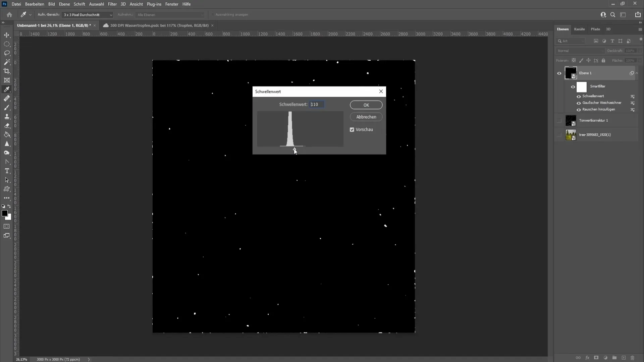Show the tree-3095683_1920(1) layer
The width and height of the screenshot is (644, 362).
(x=559, y=135)
